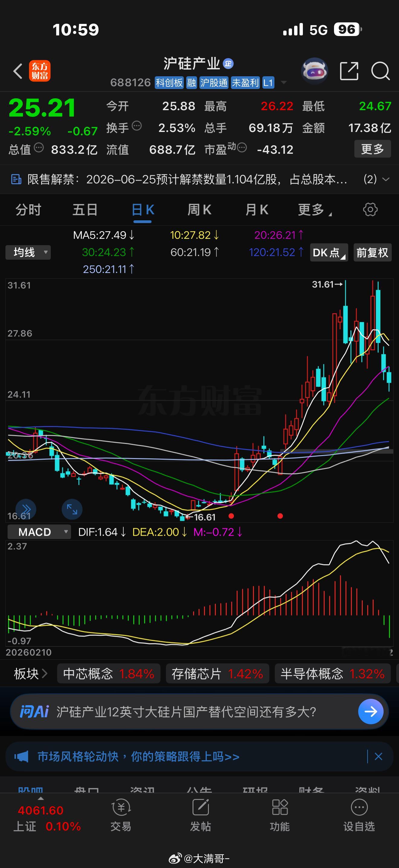Toggle 前复权 price adjustment
This screenshot has width=399, height=868.
click(x=372, y=253)
